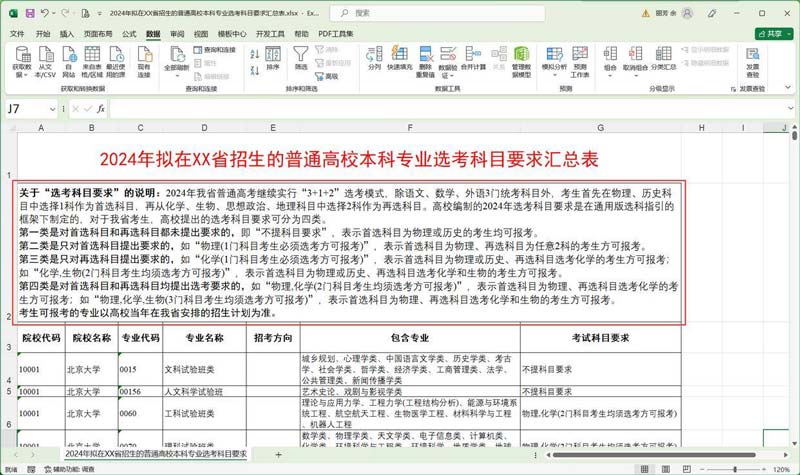Click the 发票查验 (Invoice Check) icon
The image size is (800, 475).
753,54
